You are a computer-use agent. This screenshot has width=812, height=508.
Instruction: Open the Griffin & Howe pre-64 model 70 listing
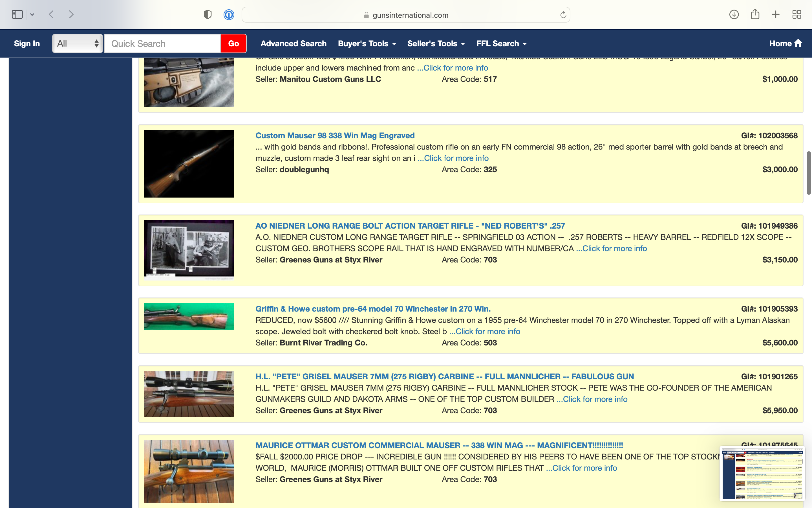coord(373,309)
